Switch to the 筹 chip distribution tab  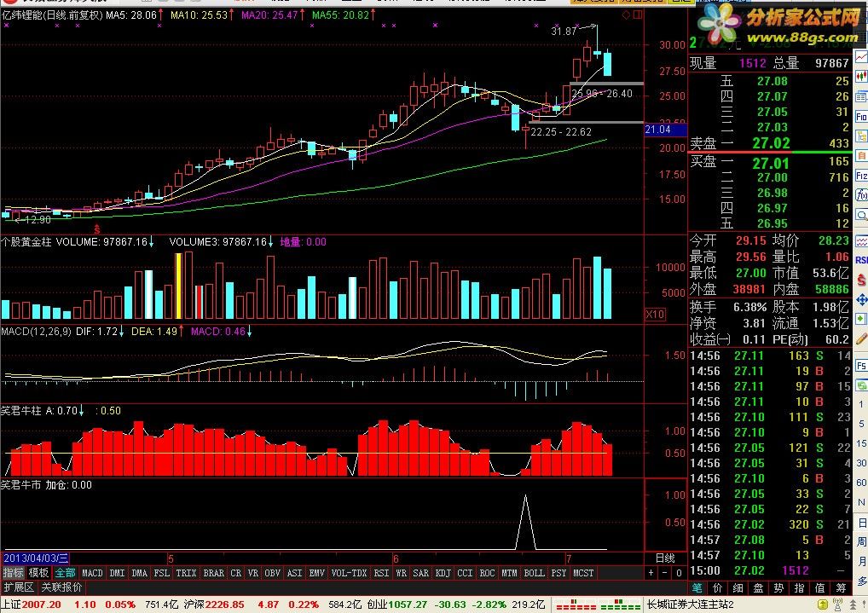point(841,588)
